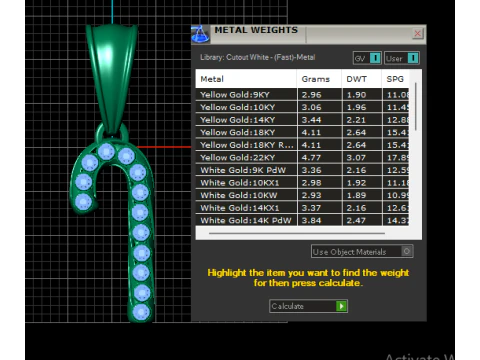Click the DWT column header
This screenshot has height=360, width=480.
(x=362, y=79)
